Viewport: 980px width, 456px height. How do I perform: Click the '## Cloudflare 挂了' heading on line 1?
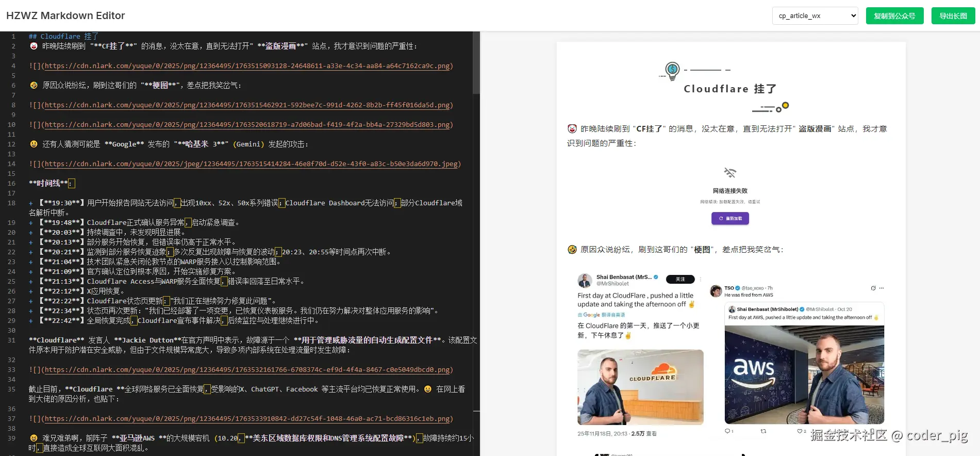(x=63, y=37)
